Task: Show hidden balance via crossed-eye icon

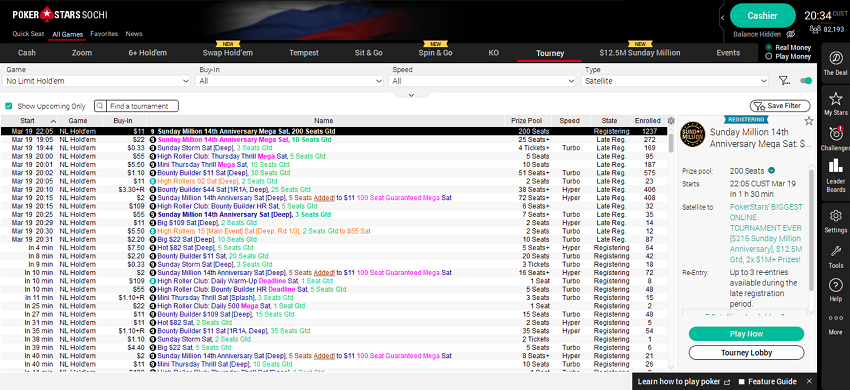Action: [790, 34]
